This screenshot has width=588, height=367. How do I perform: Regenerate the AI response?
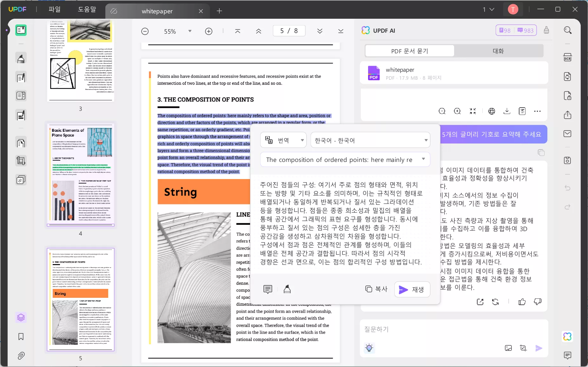click(x=495, y=302)
